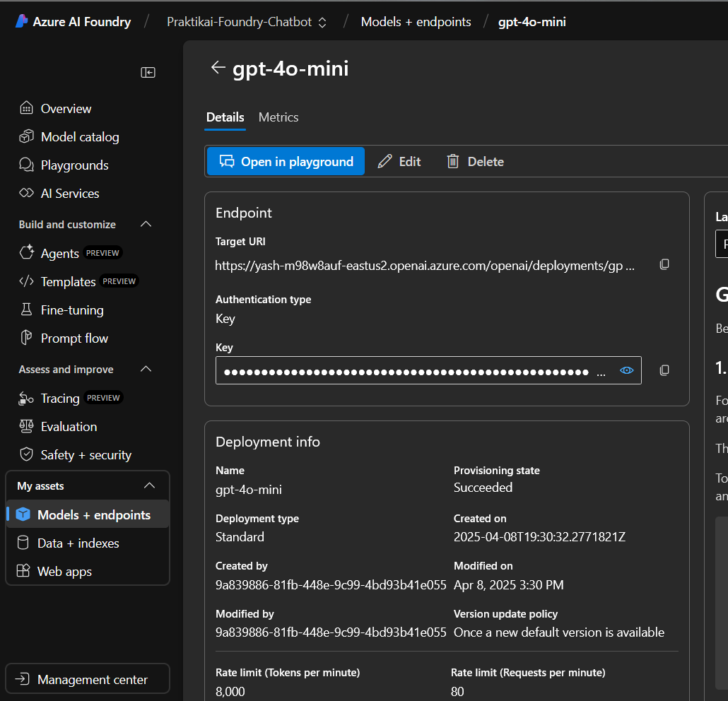Collapse the Build and customize group
Image resolution: width=728 pixels, height=701 pixels.
pos(146,224)
